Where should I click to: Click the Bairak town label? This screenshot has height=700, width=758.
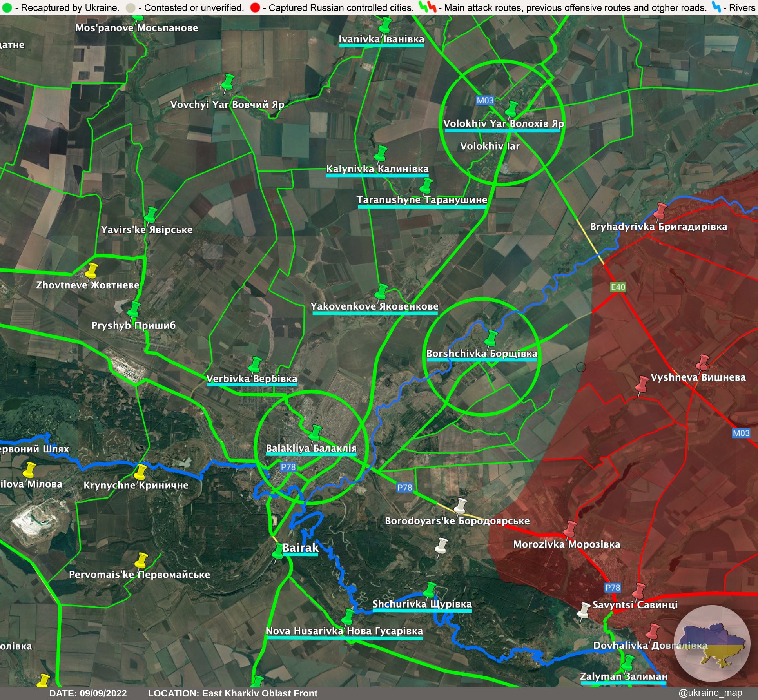click(300, 548)
